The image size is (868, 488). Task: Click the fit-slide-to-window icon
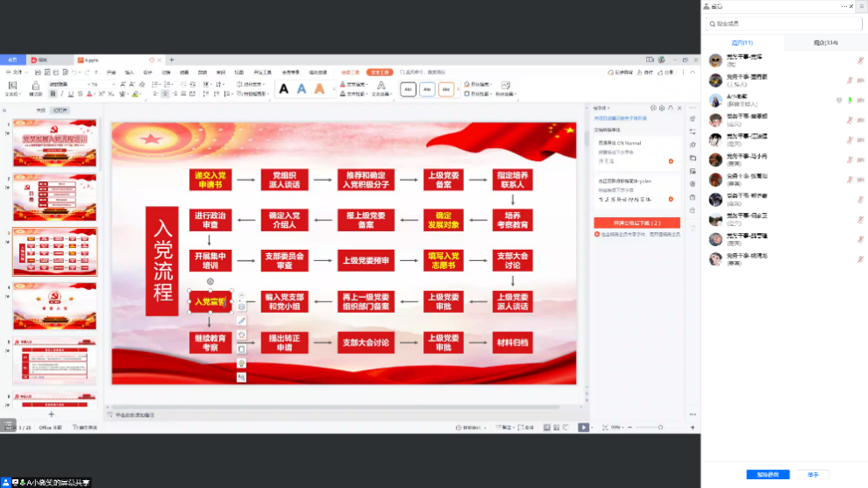[604, 428]
